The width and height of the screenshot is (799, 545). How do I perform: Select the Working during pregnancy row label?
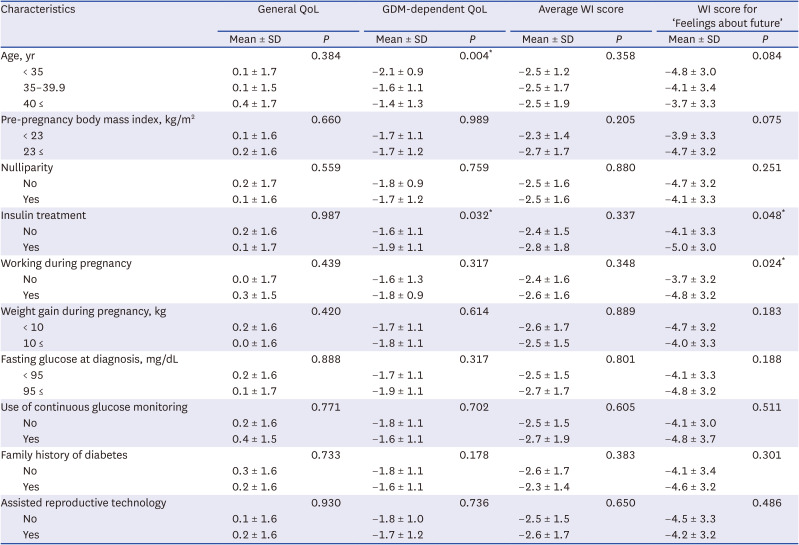[x=66, y=263]
